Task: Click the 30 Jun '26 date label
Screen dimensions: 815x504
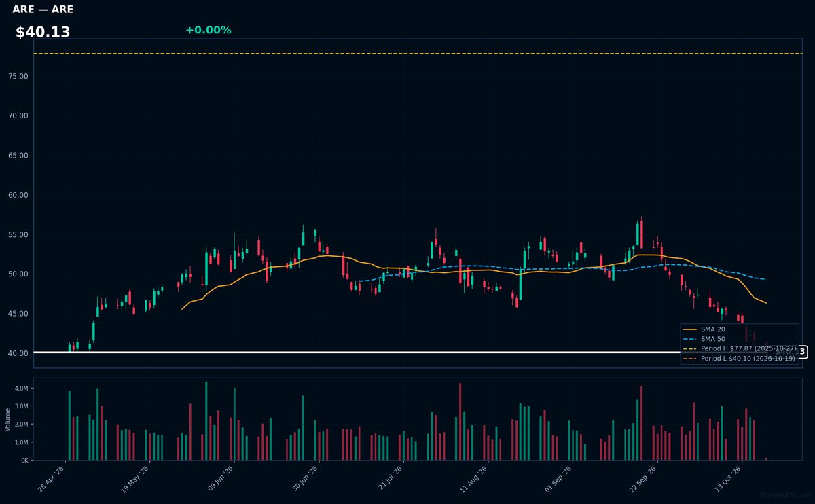Action: 304,479
